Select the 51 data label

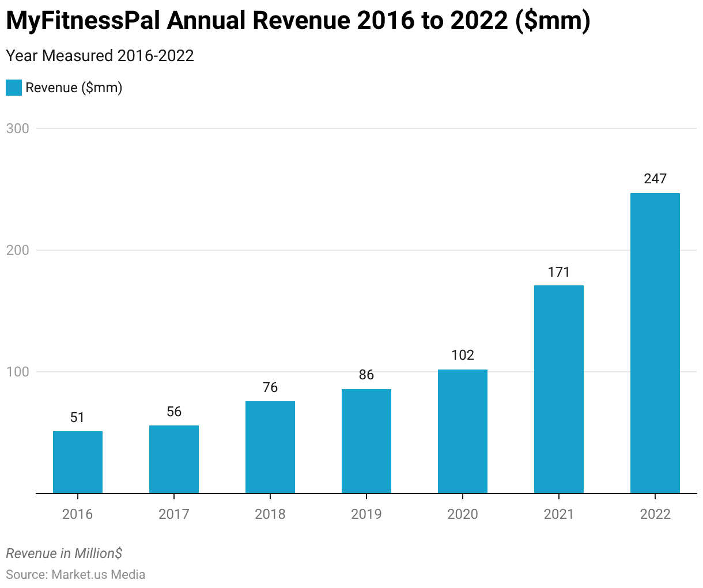[78, 417]
